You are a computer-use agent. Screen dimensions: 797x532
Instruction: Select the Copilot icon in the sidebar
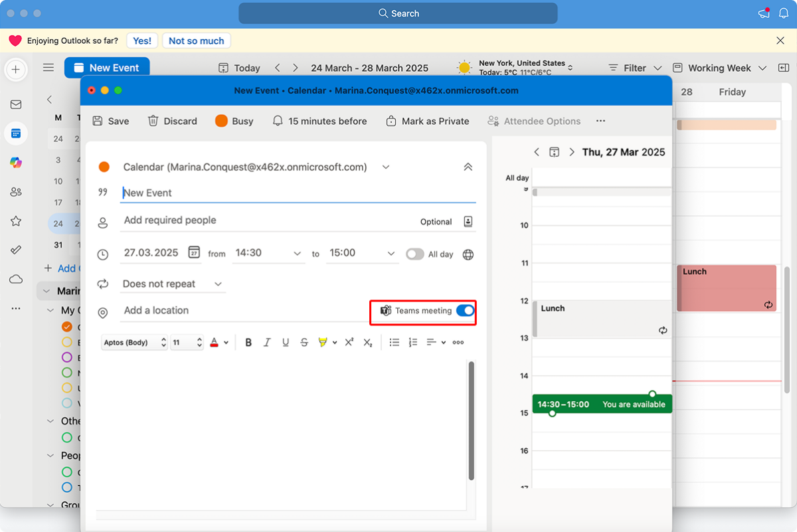point(16,162)
